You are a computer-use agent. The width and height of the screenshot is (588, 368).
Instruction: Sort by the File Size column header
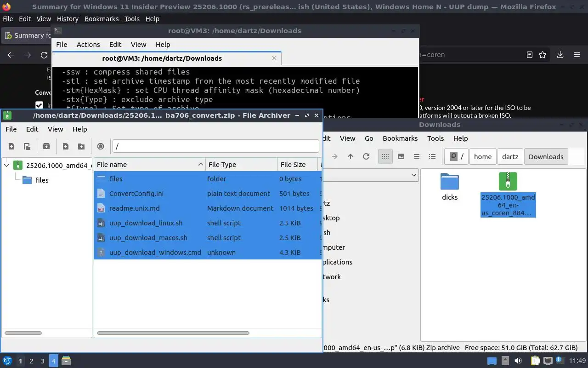point(298,165)
